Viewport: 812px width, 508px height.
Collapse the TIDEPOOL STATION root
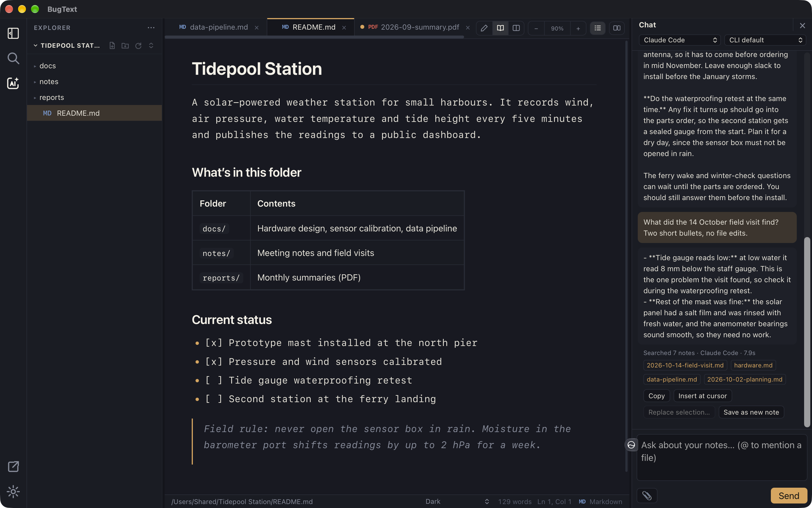(67, 45)
